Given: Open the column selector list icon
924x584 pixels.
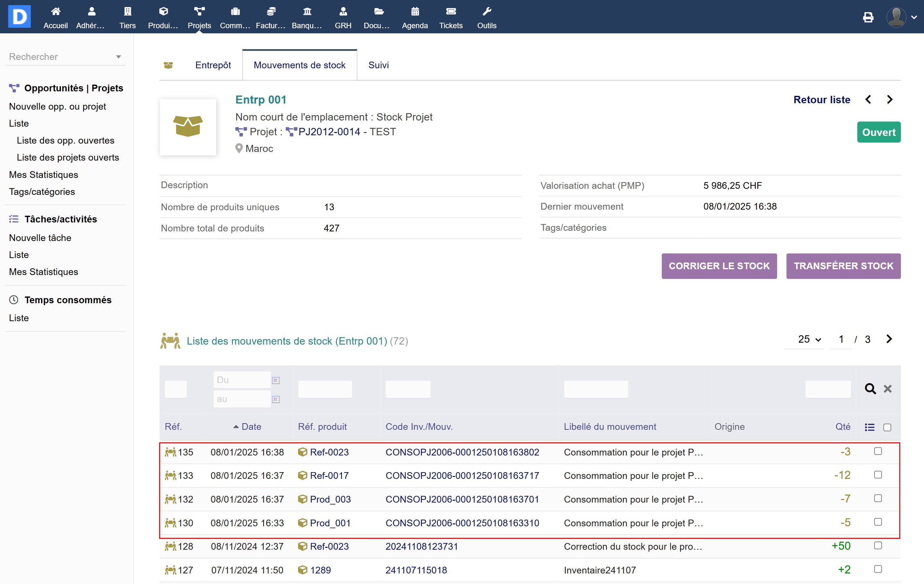Looking at the screenshot, I should pos(869,427).
